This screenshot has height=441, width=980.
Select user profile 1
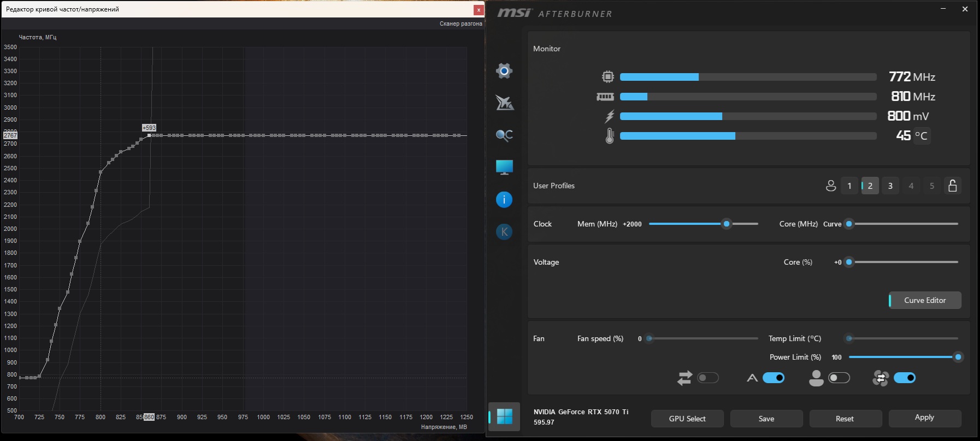tap(849, 186)
